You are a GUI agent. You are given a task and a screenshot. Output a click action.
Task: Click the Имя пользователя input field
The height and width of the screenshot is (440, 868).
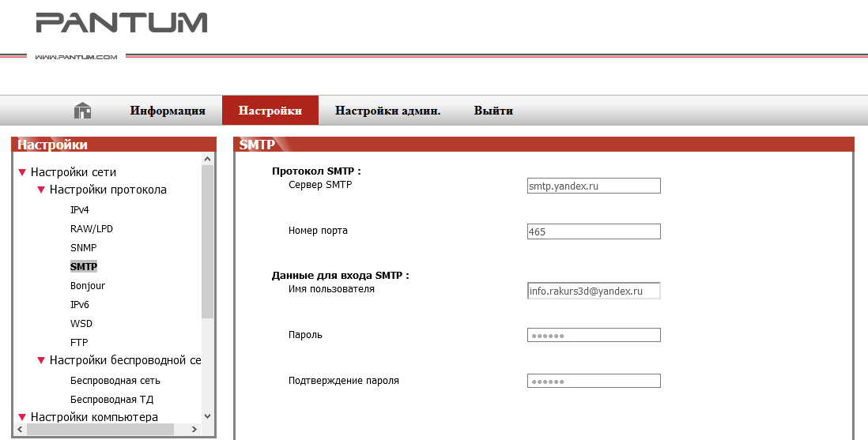point(594,291)
